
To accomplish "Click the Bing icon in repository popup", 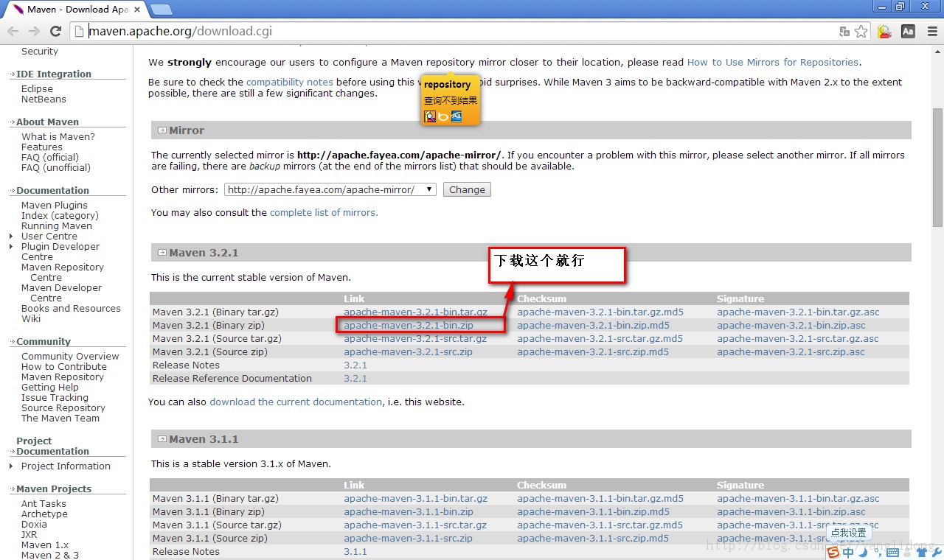I will point(443,116).
